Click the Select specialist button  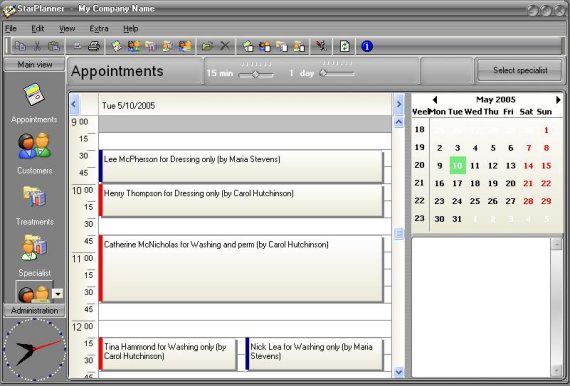[520, 71]
